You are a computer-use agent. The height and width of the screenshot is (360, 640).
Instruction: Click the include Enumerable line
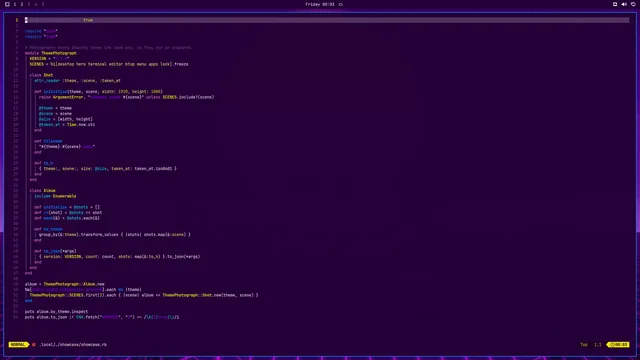pyautogui.click(x=55, y=196)
